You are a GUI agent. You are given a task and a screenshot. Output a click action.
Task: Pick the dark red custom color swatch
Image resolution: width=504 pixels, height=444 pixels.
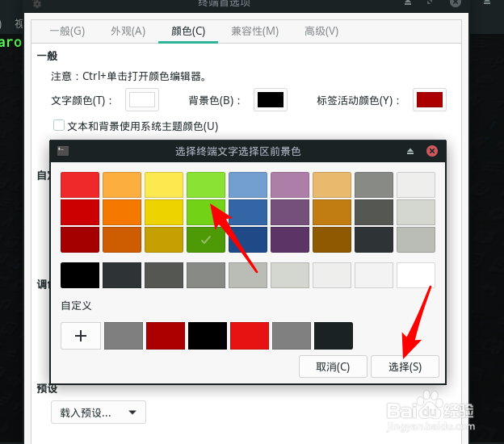pos(166,336)
